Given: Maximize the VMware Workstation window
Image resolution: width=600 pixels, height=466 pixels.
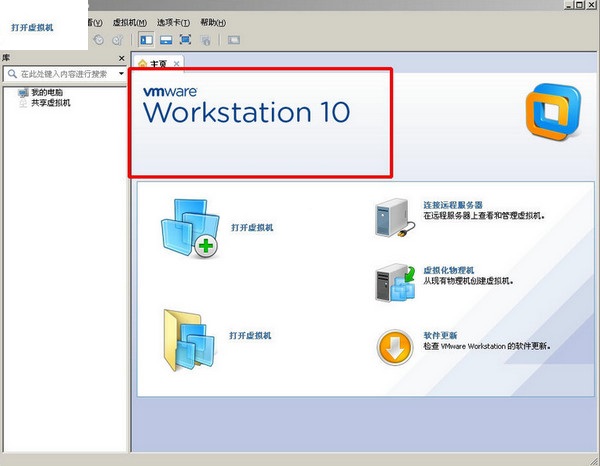Looking at the screenshot, I should pos(579,5).
